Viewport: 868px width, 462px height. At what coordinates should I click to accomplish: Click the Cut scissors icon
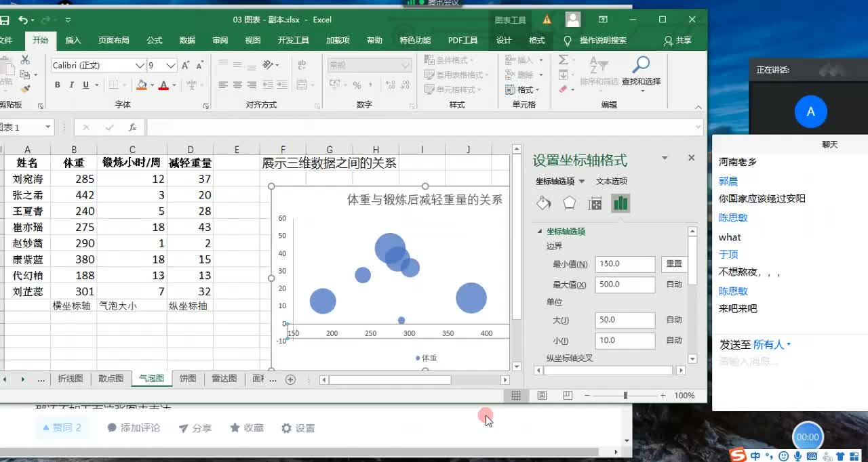25,60
